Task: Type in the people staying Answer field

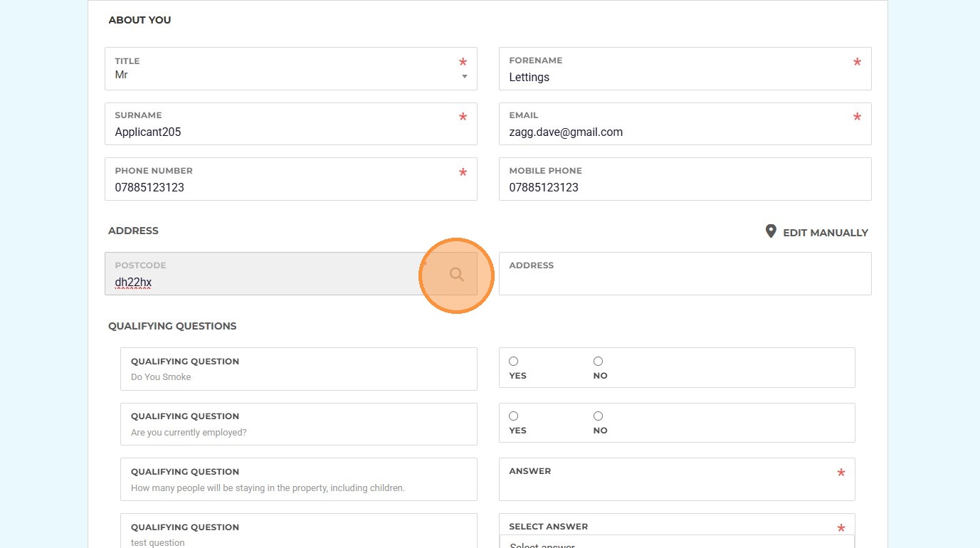Action: coord(669,488)
